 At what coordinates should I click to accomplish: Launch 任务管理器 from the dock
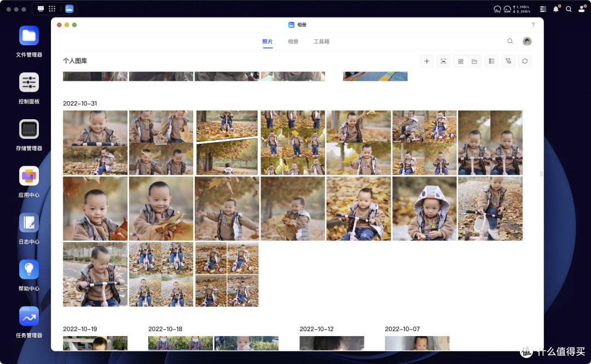(x=29, y=316)
